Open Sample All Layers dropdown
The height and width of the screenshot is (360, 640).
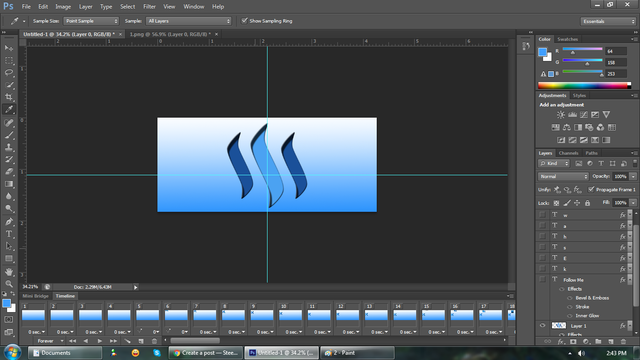tap(189, 21)
